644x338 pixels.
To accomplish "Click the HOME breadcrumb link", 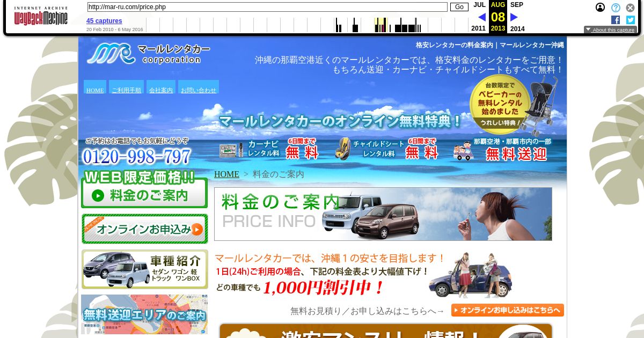I will 226,174.
